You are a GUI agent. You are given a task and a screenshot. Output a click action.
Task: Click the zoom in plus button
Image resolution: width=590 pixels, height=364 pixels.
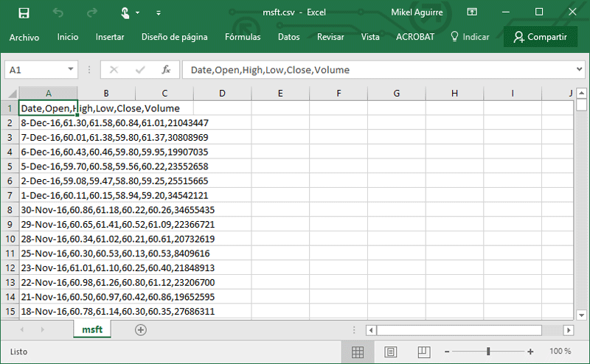point(530,351)
